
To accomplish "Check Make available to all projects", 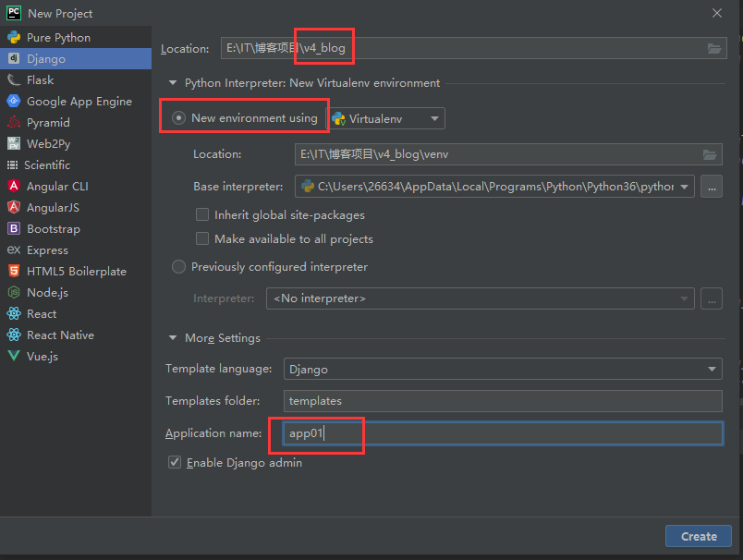I will [x=202, y=238].
